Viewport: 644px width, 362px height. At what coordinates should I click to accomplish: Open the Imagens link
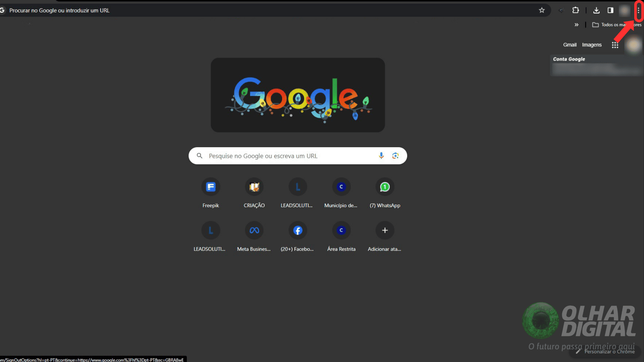click(x=592, y=45)
